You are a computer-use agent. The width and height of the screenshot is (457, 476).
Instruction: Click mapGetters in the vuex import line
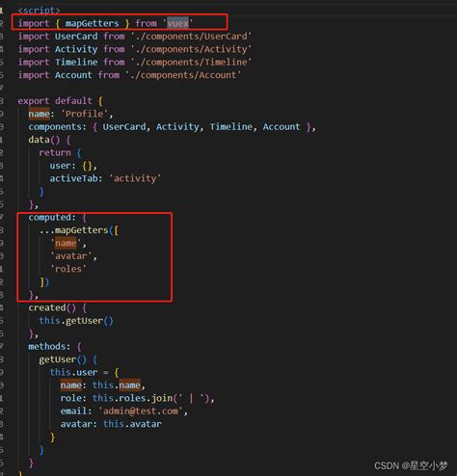pos(93,23)
